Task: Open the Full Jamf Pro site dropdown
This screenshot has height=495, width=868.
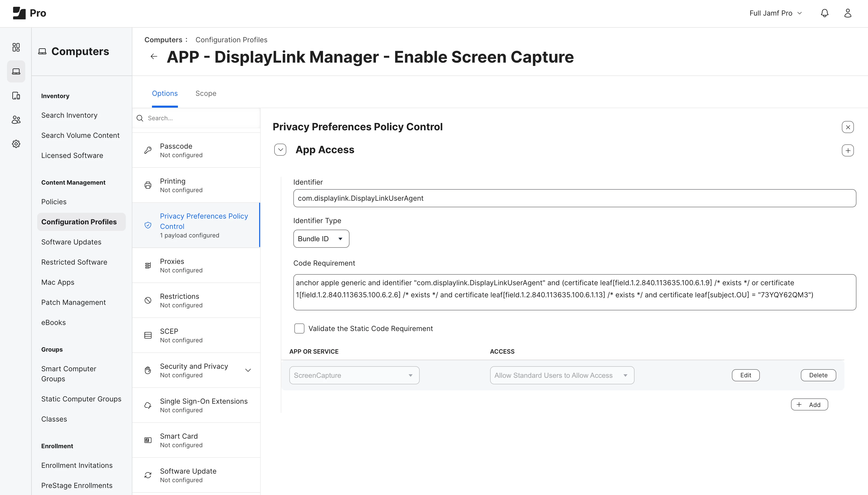Action: pos(775,13)
